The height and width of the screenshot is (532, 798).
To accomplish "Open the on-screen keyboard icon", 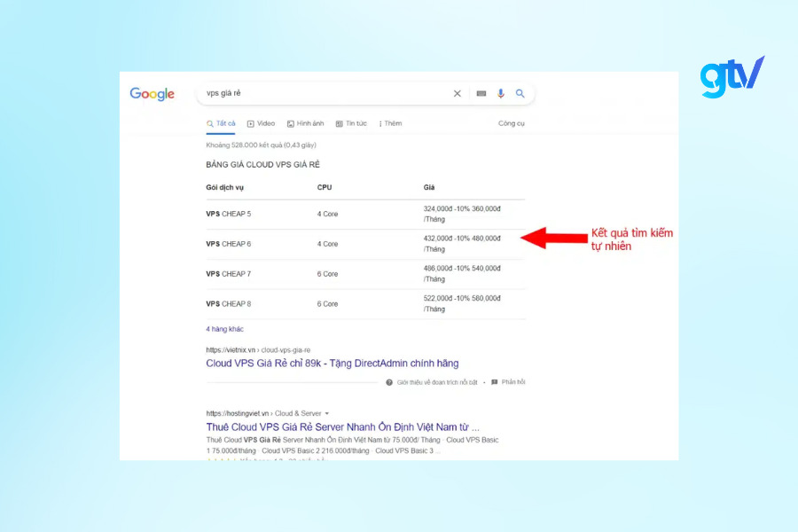I will 481,93.
